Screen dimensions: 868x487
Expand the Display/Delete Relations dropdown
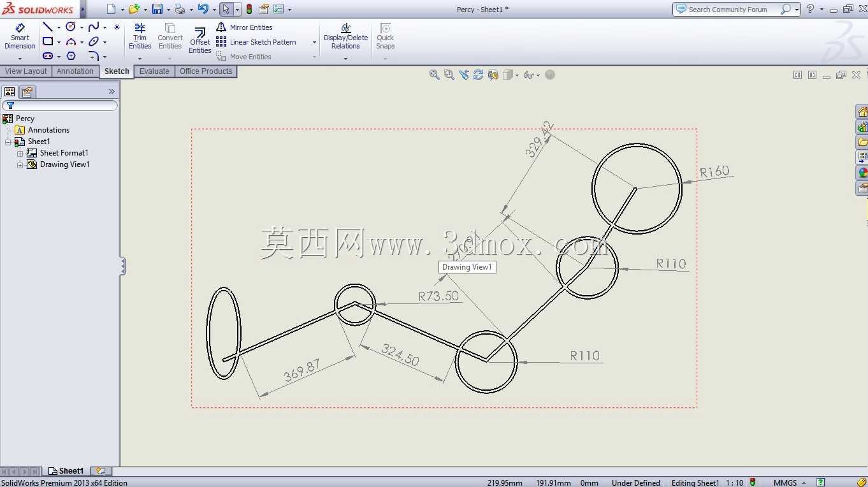(x=345, y=59)
